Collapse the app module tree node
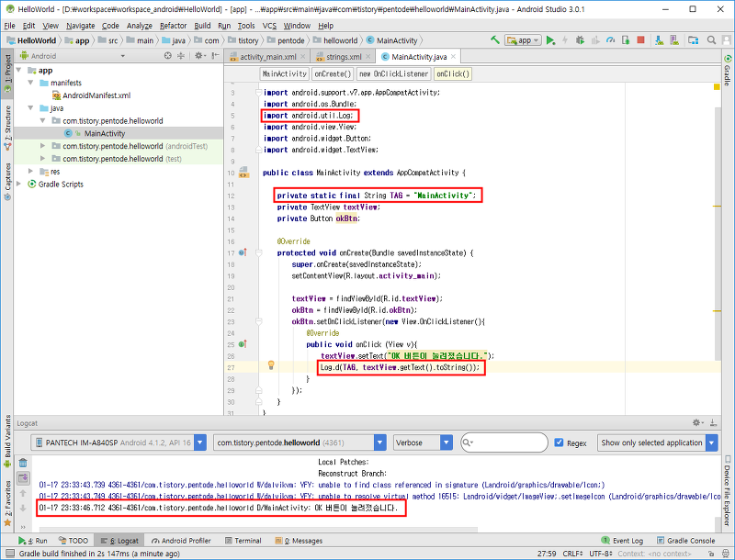This screenshot has height=560, width=735. [x=18, y=71]
